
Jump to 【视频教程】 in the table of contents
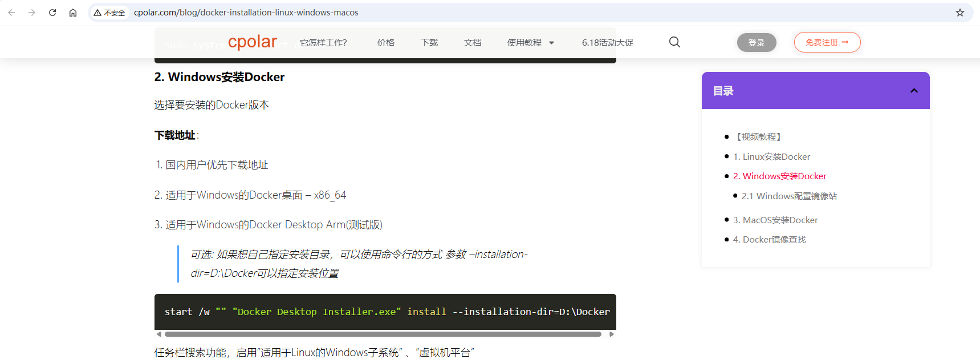[x=758, y=137]
